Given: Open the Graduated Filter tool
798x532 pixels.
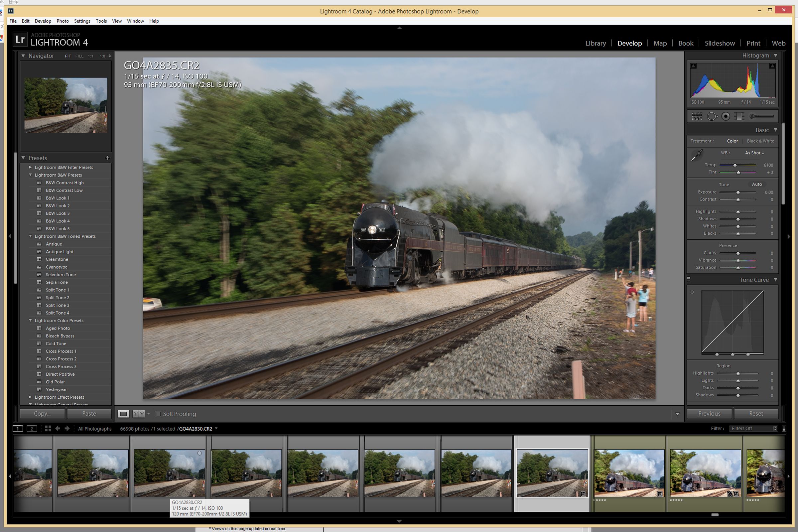Looking at the screenshot, I should point(739,116).
